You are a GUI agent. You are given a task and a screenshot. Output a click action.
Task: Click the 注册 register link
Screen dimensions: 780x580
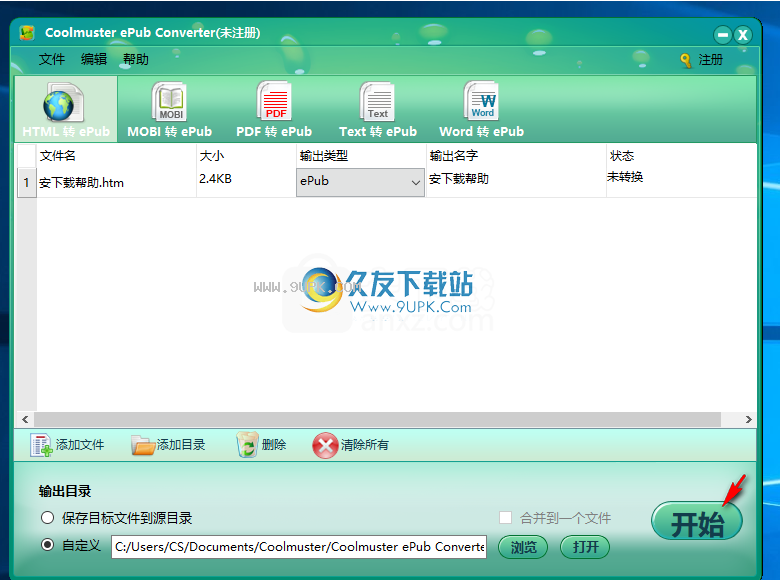coord(710,60)
